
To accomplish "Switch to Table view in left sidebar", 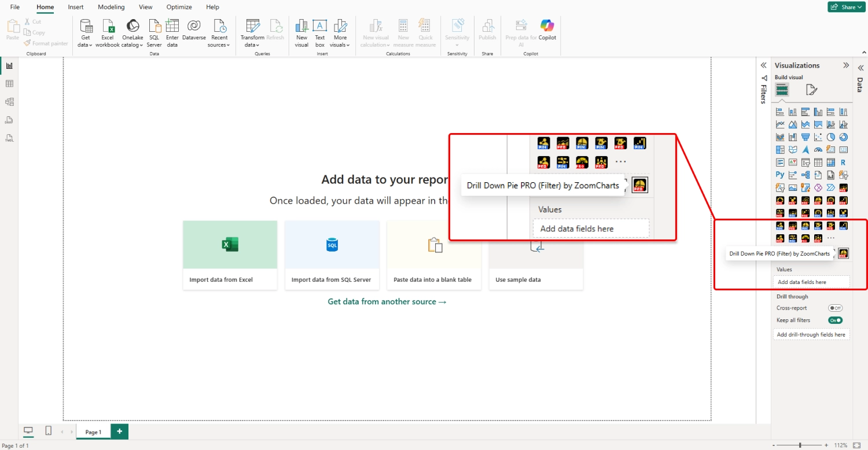I will [9, 84].
